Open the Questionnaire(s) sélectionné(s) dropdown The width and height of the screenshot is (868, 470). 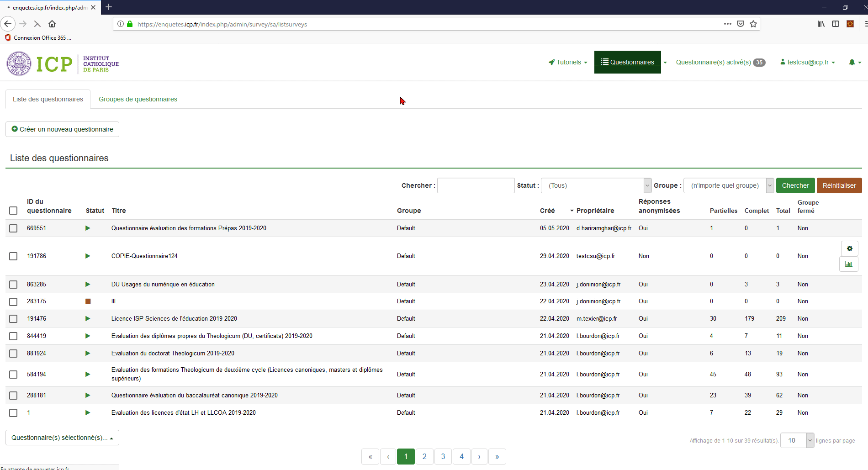click(62, 438)
